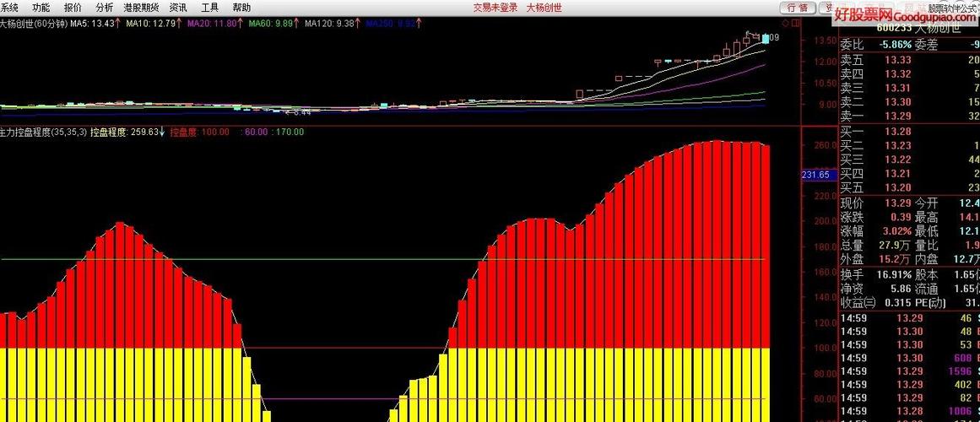The image size is (980, 422).
Task: Click the 行情 button in title bar
Action: [798, 8]
